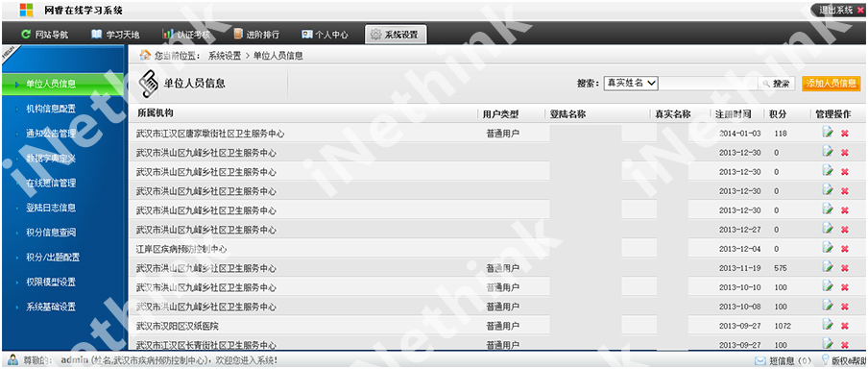Edit the user registered on 2013-12-27
868x369 pixels.
[828, 229]
